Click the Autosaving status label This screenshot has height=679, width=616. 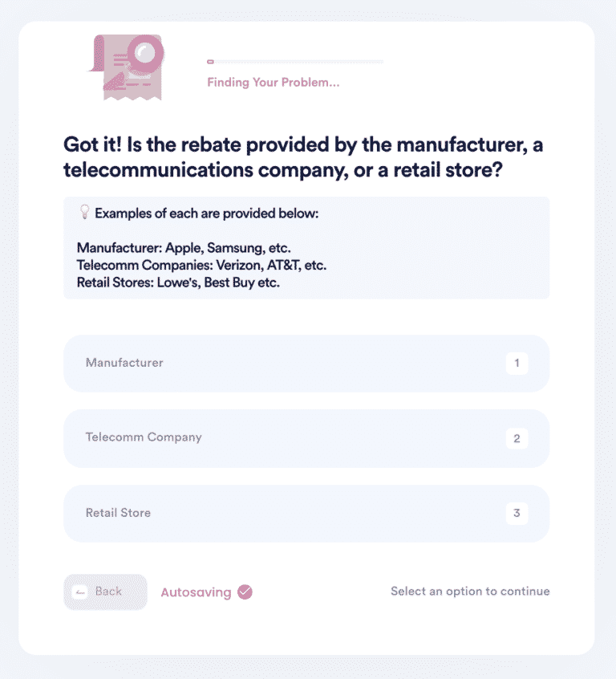click(x=196, y=593)
